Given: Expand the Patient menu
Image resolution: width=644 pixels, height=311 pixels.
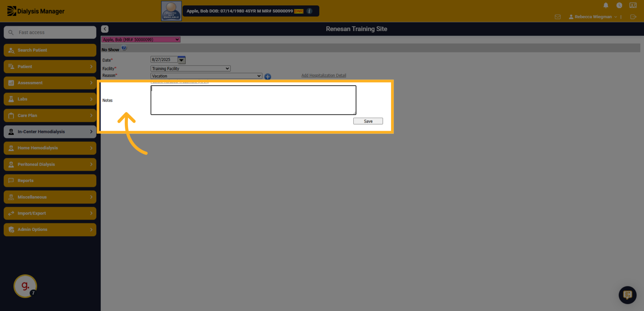Looking at the screenshot, I should click(50, 67).
